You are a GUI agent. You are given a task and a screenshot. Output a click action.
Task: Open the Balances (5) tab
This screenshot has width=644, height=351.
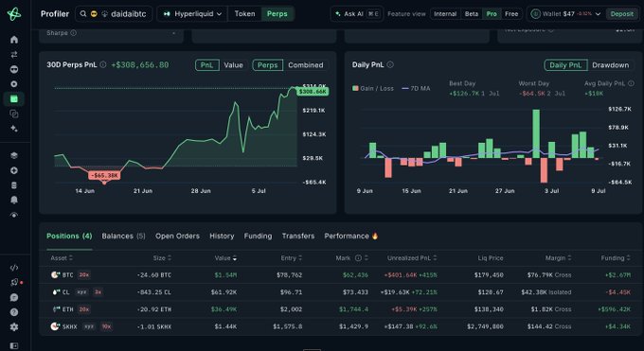pyautogui.click(x=124, y=237)
